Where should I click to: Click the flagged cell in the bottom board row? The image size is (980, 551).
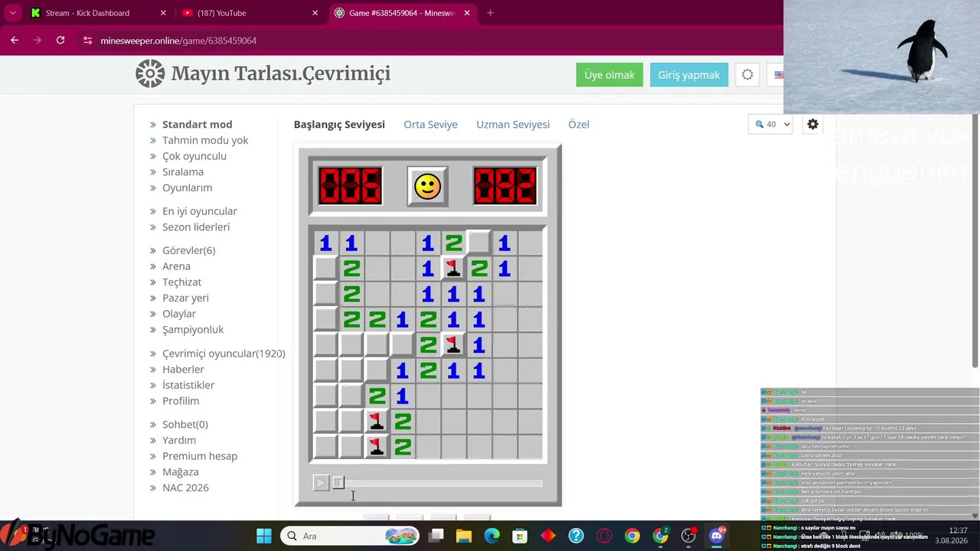pos(377,447)
